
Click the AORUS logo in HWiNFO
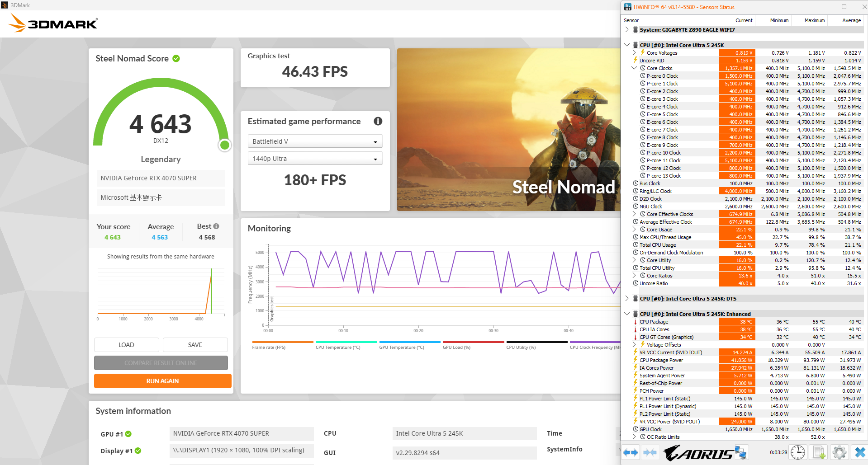(x=698, y=452)
